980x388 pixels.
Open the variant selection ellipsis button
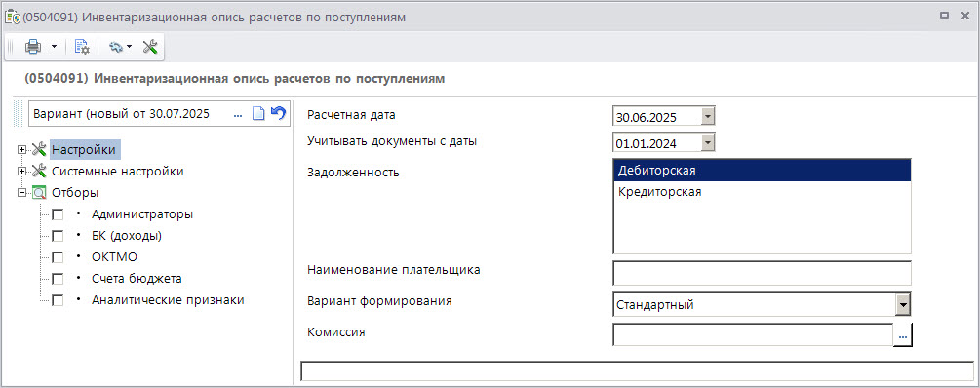click(x=238, y=114)
